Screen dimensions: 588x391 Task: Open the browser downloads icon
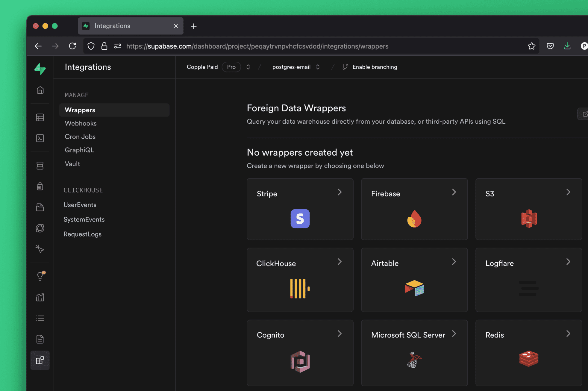coord(567,46)
